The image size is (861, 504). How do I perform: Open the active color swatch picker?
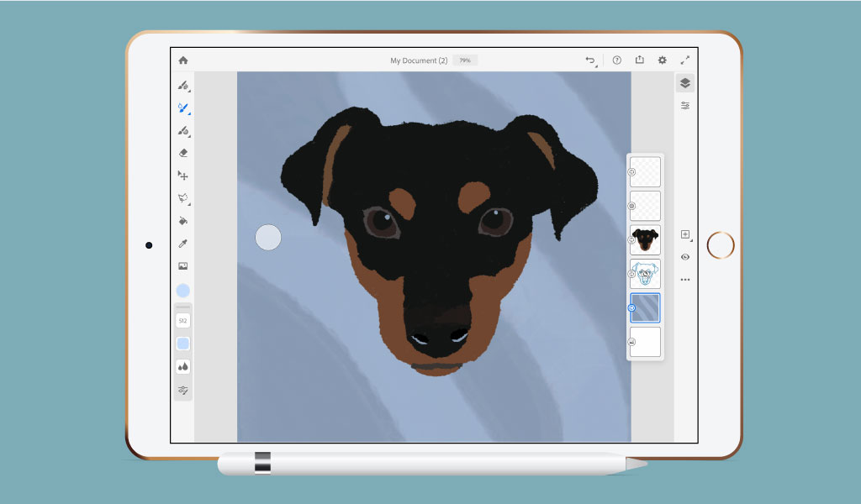coord(183,290)
